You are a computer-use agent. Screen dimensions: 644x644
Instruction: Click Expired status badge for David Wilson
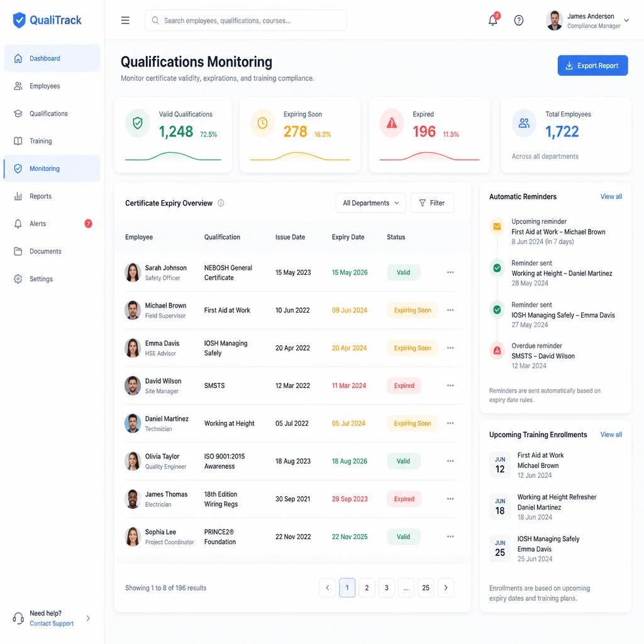click(x=404, y=386)
